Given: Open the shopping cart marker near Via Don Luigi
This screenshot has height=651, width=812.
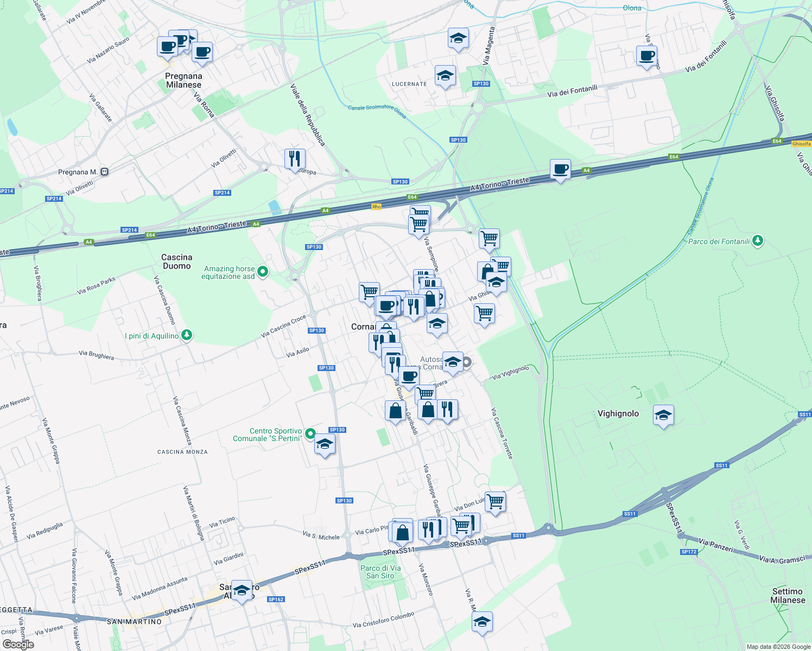Looking at the screenshot, I should click(494, 501).
